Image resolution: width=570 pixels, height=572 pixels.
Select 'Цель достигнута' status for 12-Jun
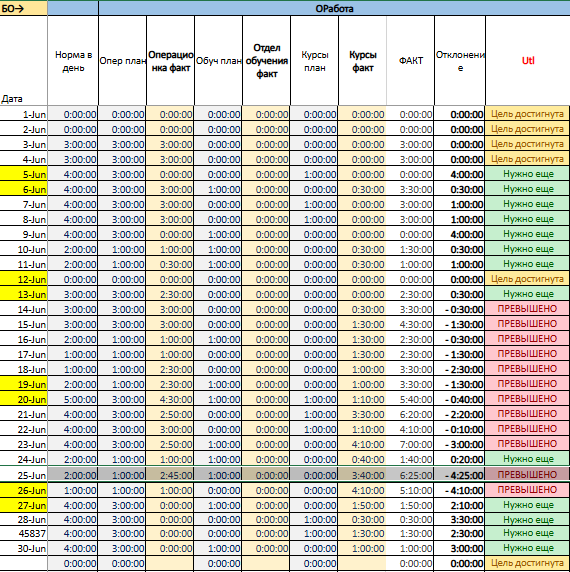point(528,279)
